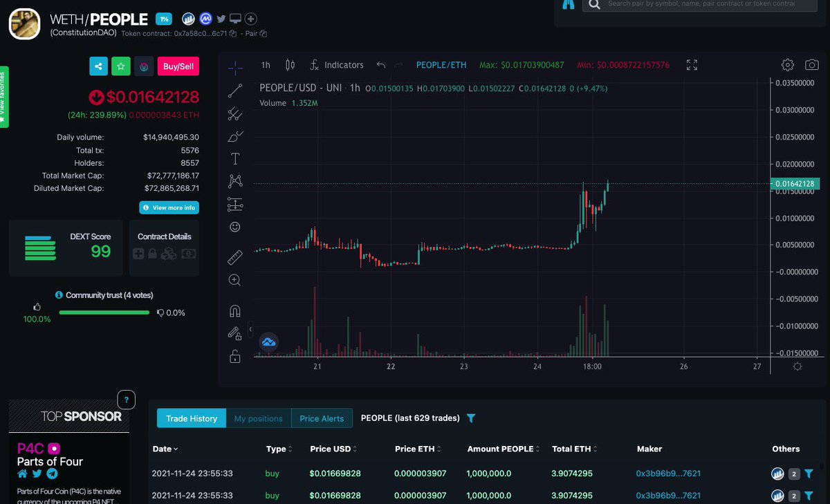This screenshot has height=504, width=830.
Task: Sort trades by Total ETH column
Action: [x=574, y=449]
